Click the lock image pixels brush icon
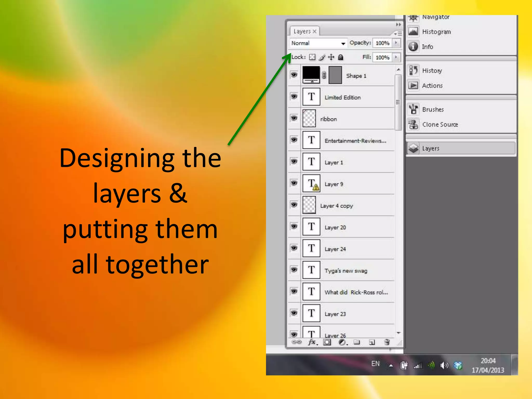 click(x=322, y=57)
